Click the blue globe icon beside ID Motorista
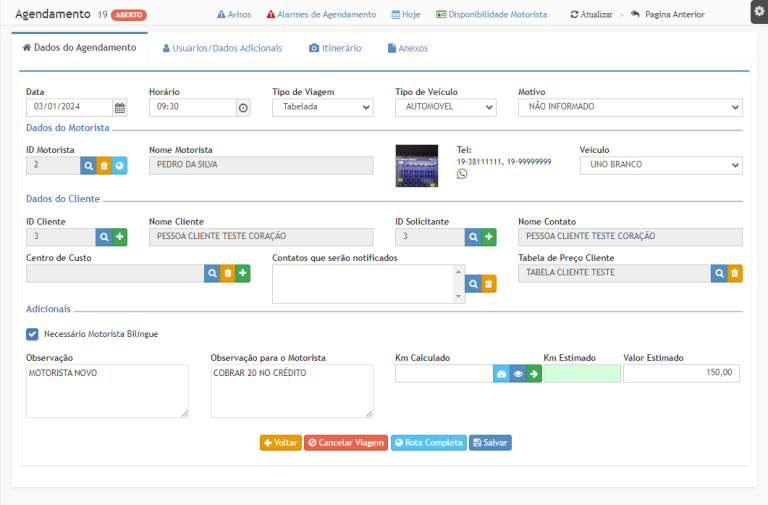768x505 pixels. [119, 165]
